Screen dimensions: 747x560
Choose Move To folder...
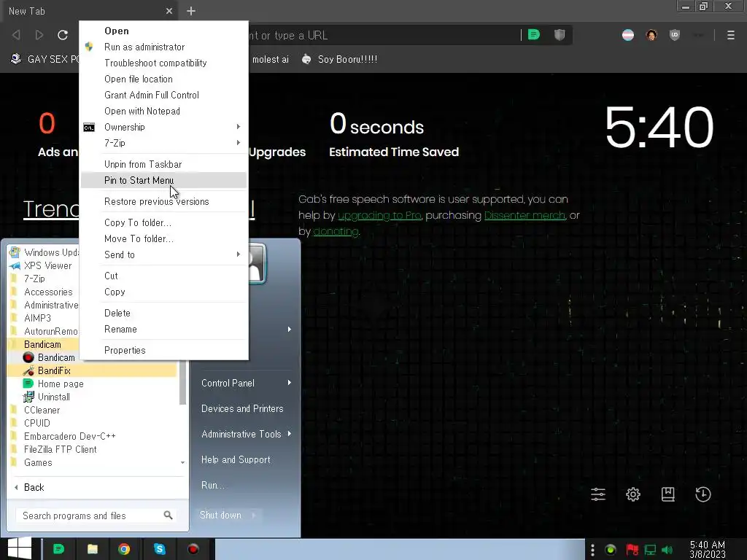(x=164, y=238)
